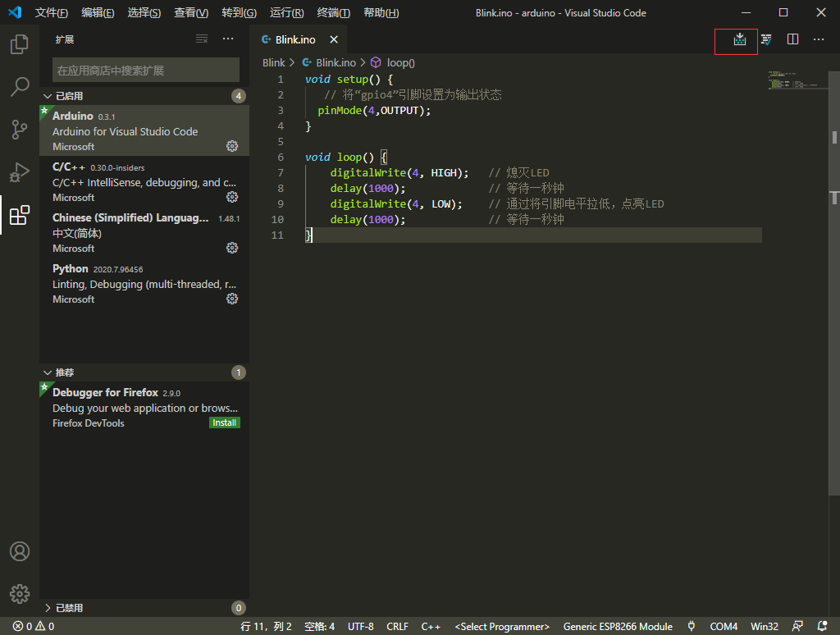
Task: Select serial port COM4
Action: (724, 626)
